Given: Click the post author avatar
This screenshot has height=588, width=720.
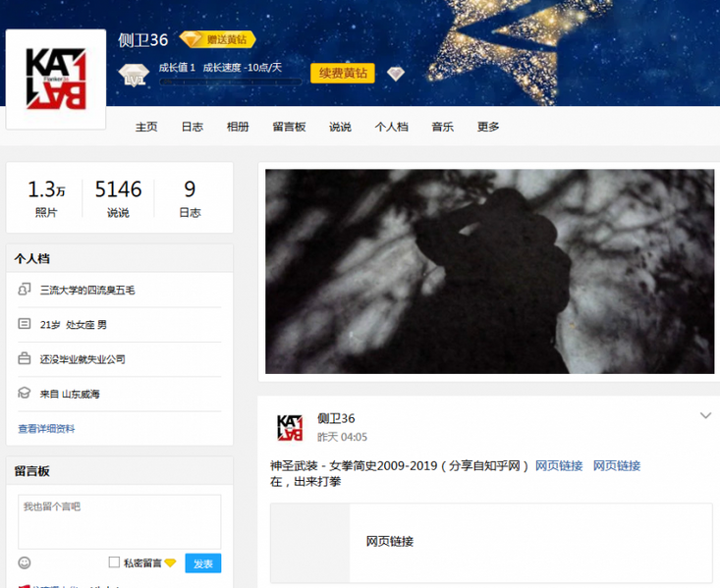Looking at the screenshot, I should click(x=290, y=427).
